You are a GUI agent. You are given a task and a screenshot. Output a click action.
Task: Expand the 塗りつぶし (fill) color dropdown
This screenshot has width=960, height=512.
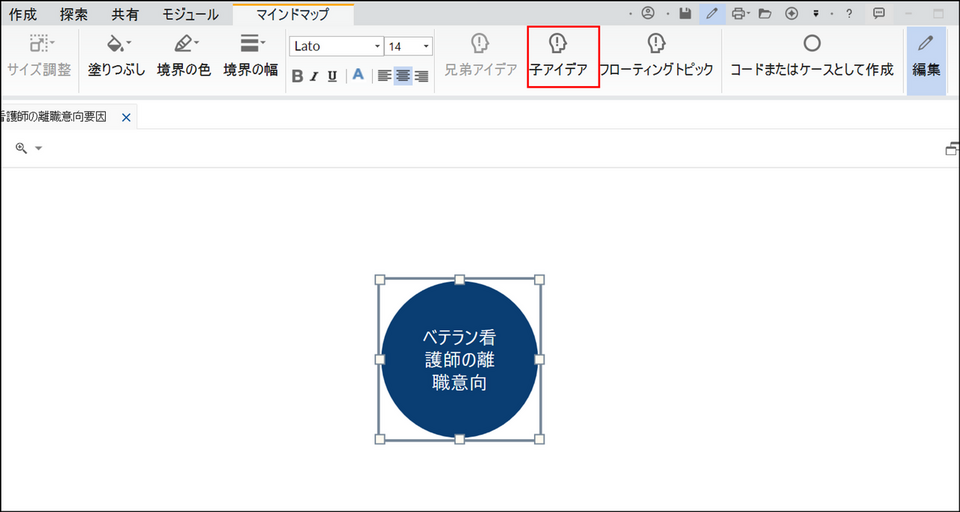128,43
